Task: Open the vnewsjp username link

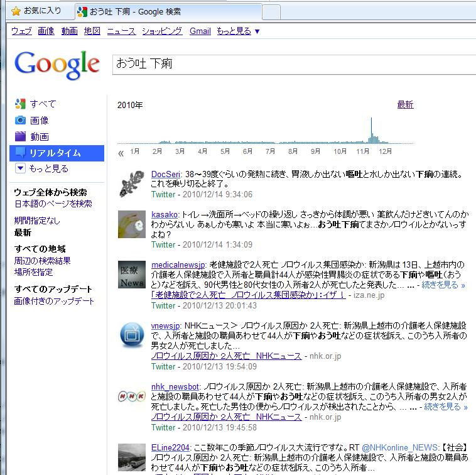Action: 166,325
